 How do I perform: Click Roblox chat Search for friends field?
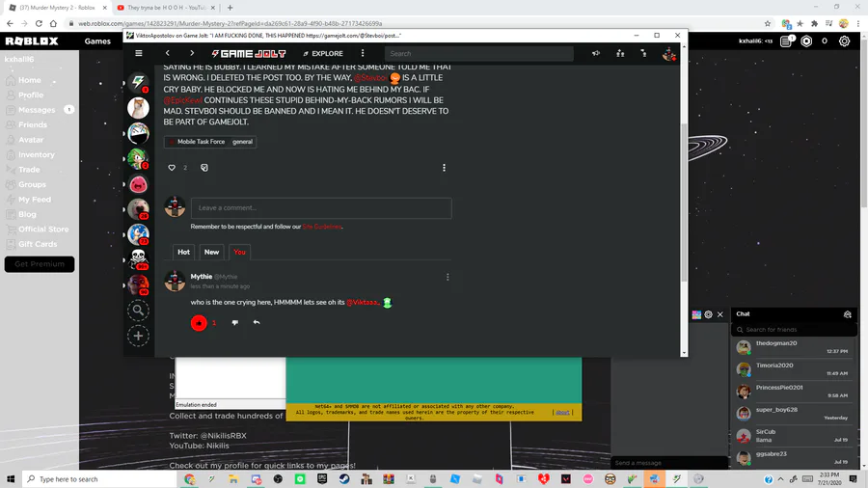794,330
